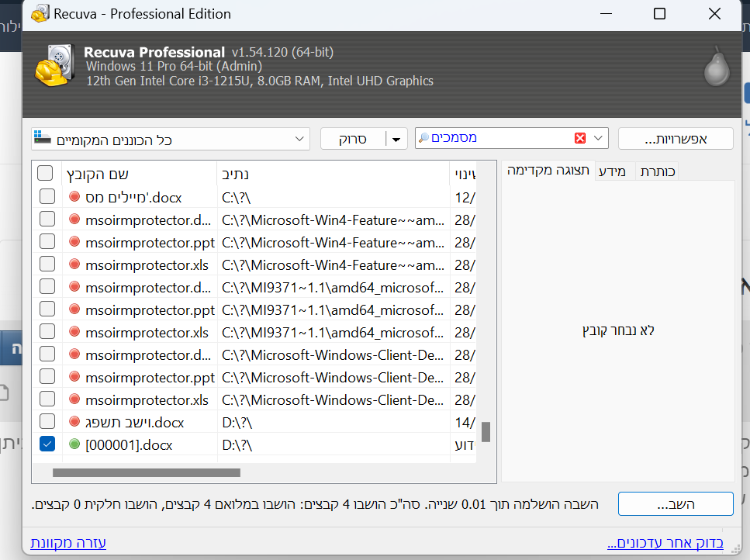
Task: Check msoirmprotector.xls in Microsoft-Win4-Feature path
Action: point(47,264)
